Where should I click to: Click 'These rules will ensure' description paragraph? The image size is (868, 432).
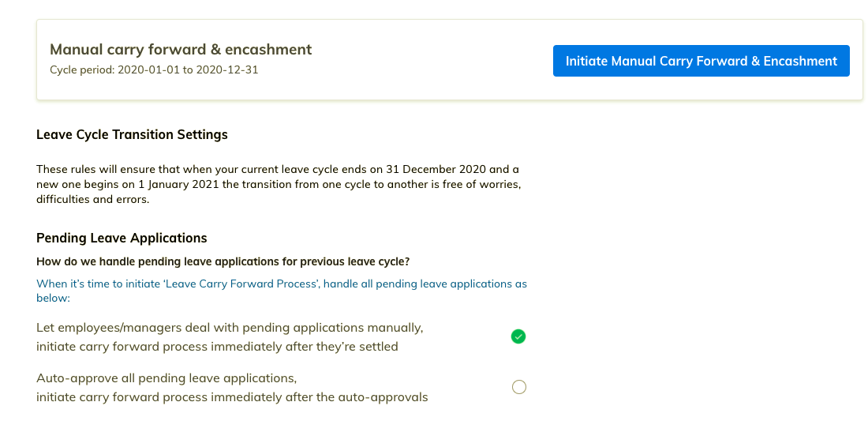point(279,185)
